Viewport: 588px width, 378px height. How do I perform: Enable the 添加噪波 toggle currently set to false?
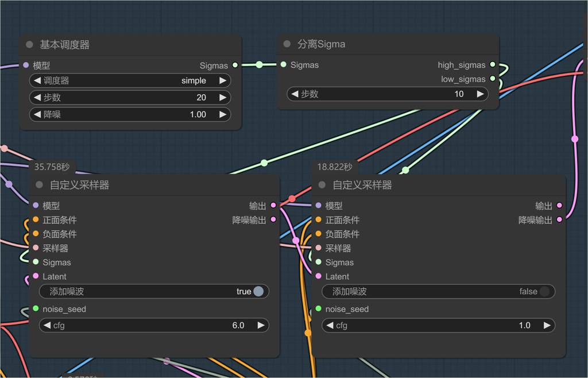tap(544, 291)
